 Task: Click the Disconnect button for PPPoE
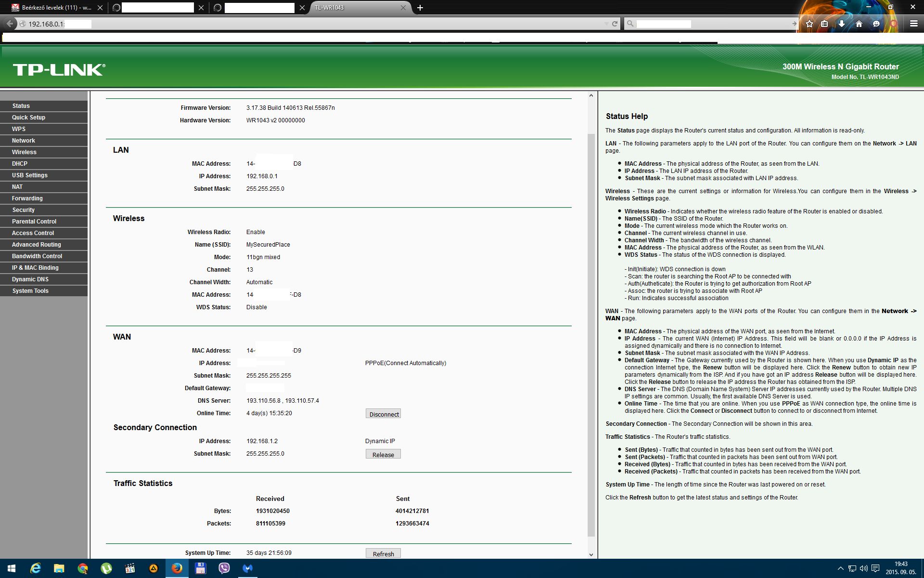pyautogui.click(x=383, y=414)
